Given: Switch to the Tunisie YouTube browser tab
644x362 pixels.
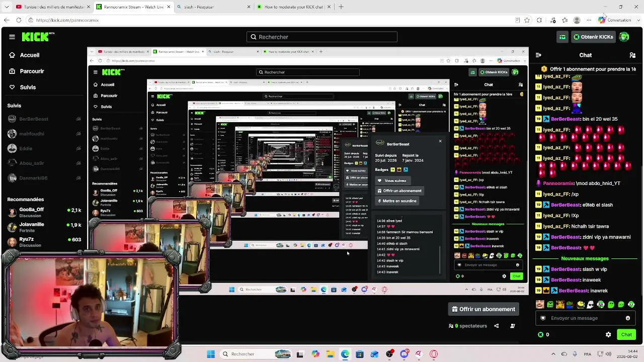Looking at the screenshot, I should (x=52, y=7).
